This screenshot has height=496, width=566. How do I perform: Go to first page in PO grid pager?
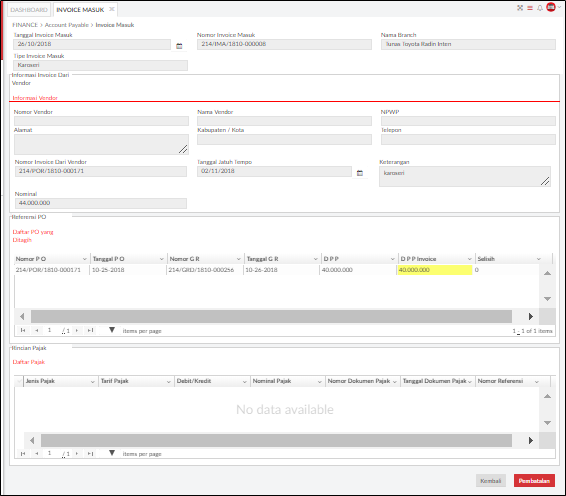coord(23,330)
